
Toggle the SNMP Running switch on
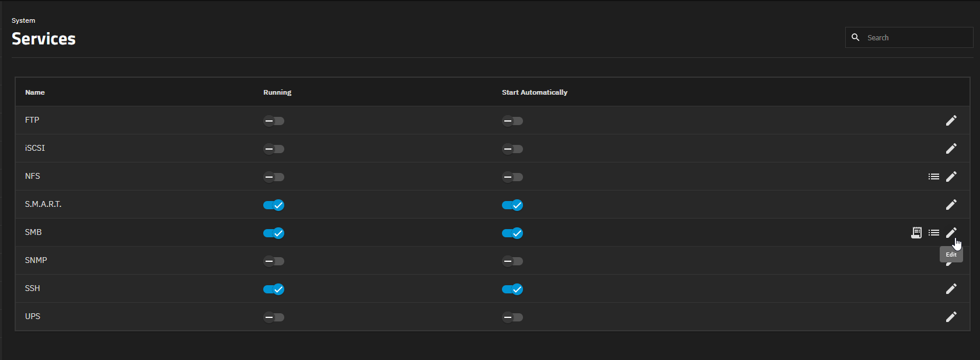pyautogui.click(x=273, y=261)
